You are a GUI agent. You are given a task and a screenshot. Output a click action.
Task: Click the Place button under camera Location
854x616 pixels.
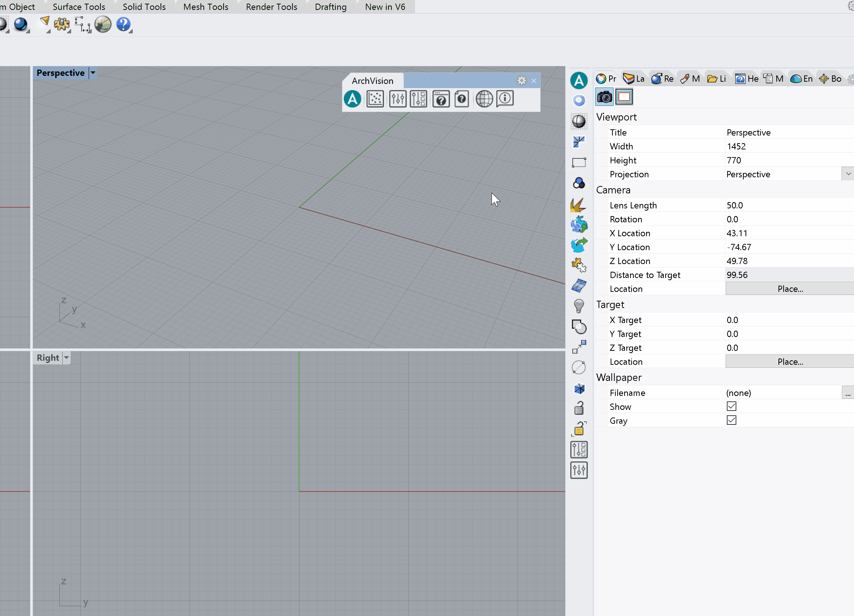789,289
